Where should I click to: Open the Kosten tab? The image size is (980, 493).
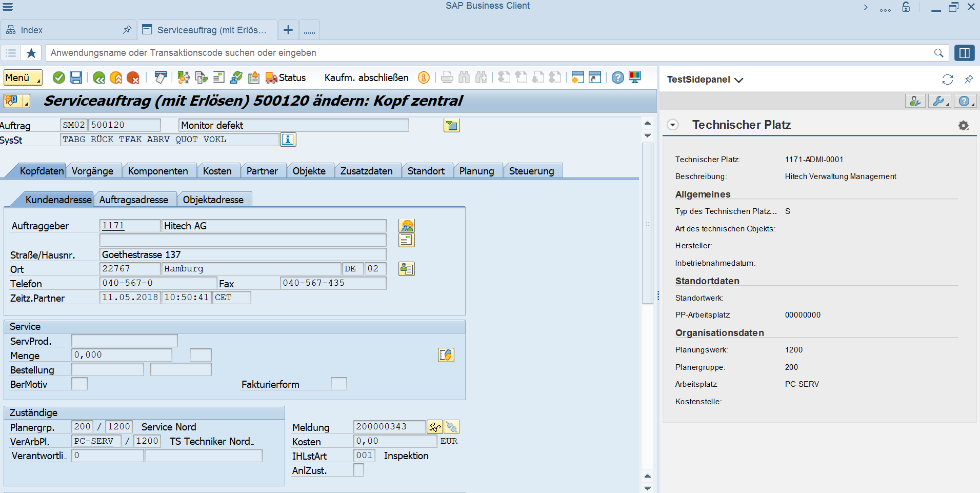(217, 171)
